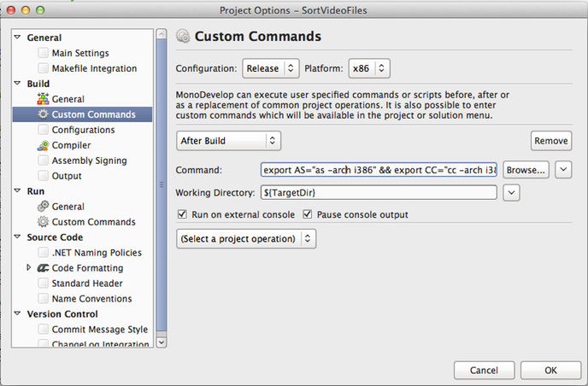Select the Compiler icon in sidebar

43,145
